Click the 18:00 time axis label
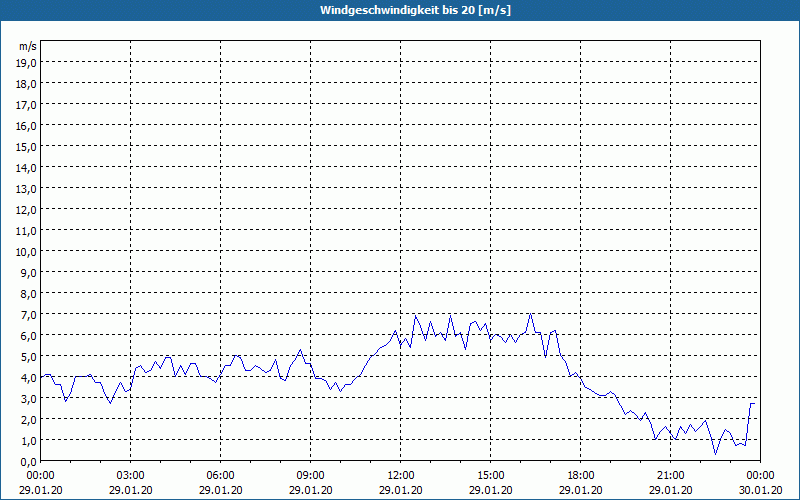Viewport: 800px width, 500px height. point(581,476)
